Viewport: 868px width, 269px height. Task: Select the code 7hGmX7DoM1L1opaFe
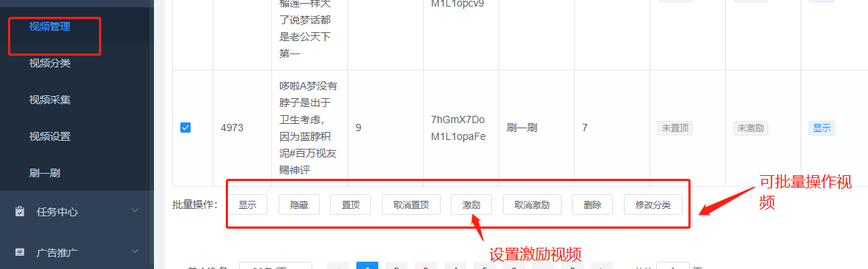(x=458, y=128)
